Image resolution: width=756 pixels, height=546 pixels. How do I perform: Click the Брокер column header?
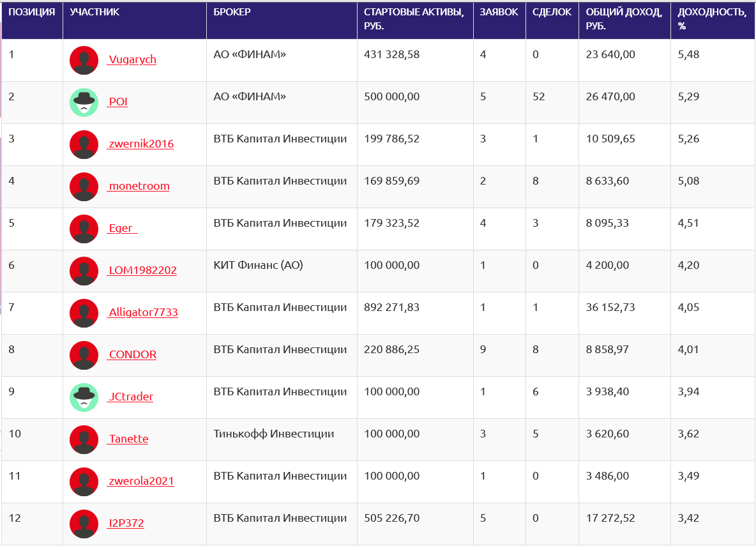click(232, 12)
